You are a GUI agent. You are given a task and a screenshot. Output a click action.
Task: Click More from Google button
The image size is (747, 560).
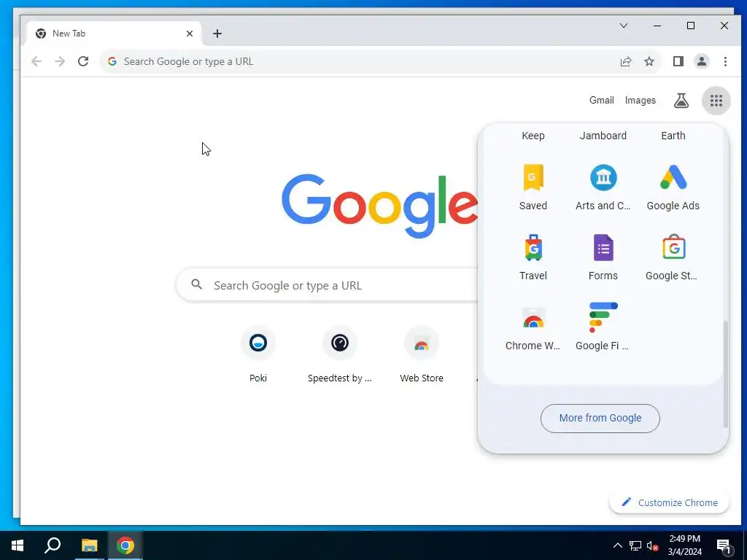[600, 418]
